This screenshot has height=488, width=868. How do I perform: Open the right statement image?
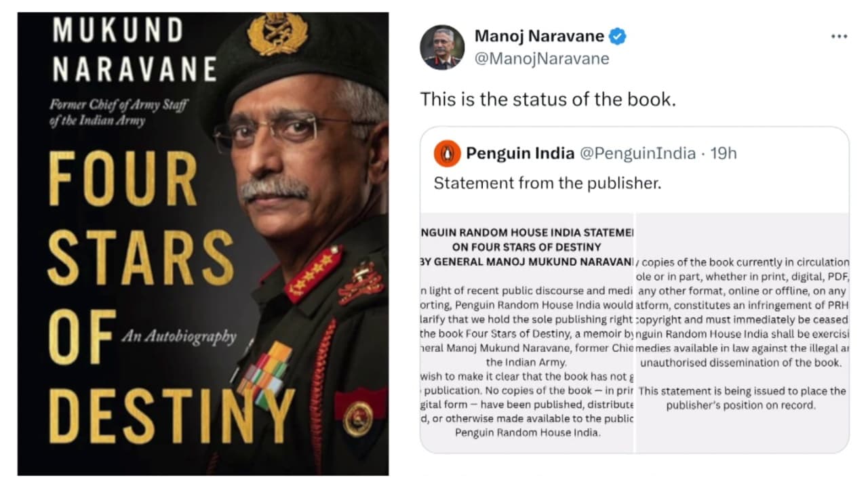pos(743,333)
